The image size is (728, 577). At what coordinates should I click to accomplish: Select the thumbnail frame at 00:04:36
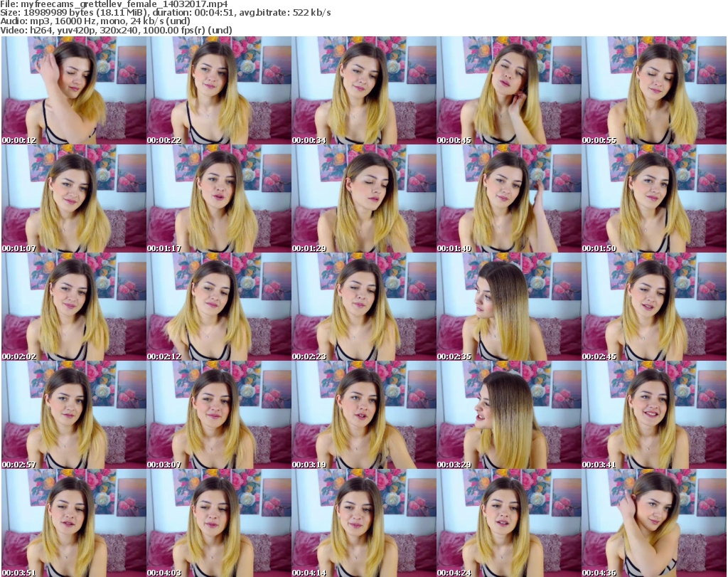click(x=654, y=523)
